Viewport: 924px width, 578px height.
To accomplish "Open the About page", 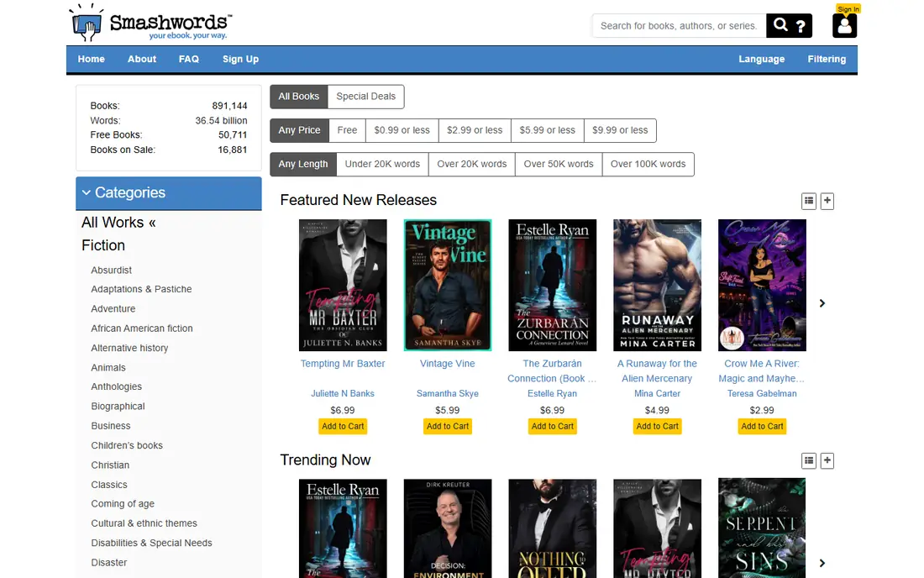I will [142, 59].
